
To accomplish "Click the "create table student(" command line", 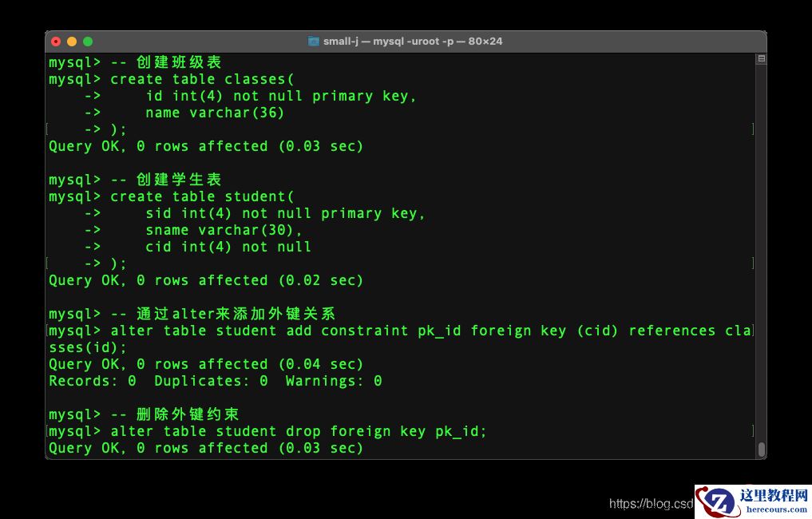I will [202, 196].
